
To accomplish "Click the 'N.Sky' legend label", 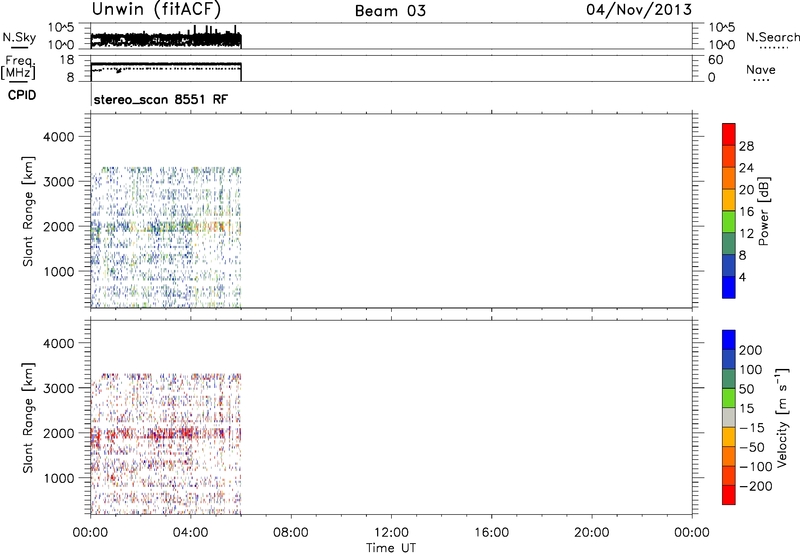I will point(19,37).
